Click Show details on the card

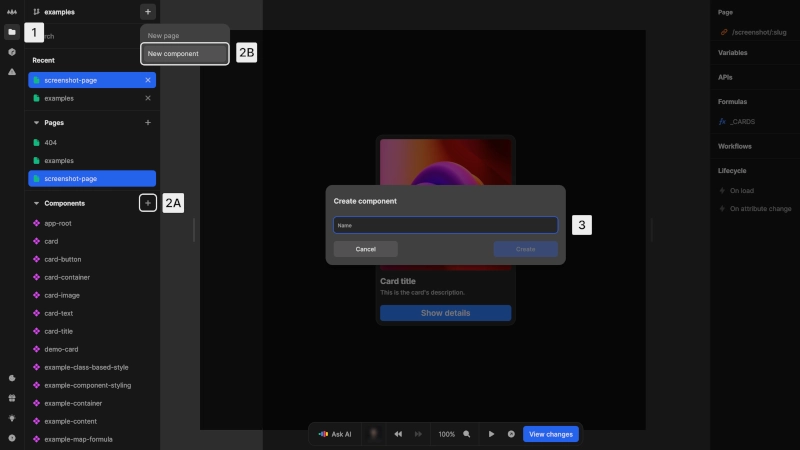tap(445, 313)
